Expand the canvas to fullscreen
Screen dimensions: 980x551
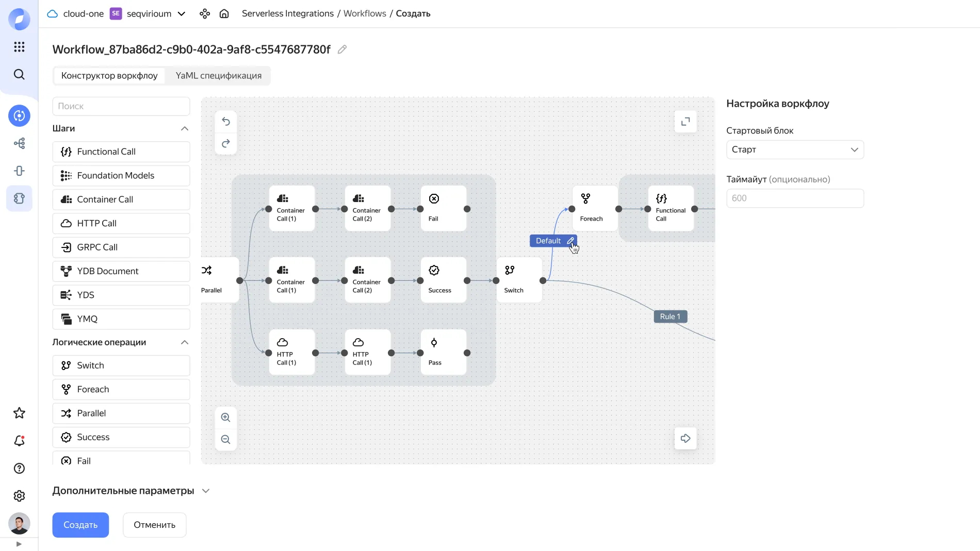click(x=685, y=122)
